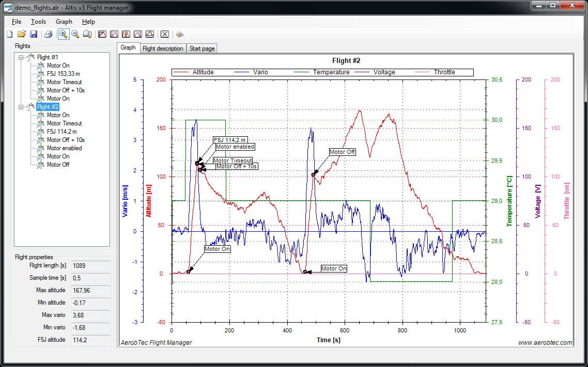The height and width of the screenshot is (367, 588).
Task: Open settings via the wrench toolbar icon
Action: pos(179,34)
